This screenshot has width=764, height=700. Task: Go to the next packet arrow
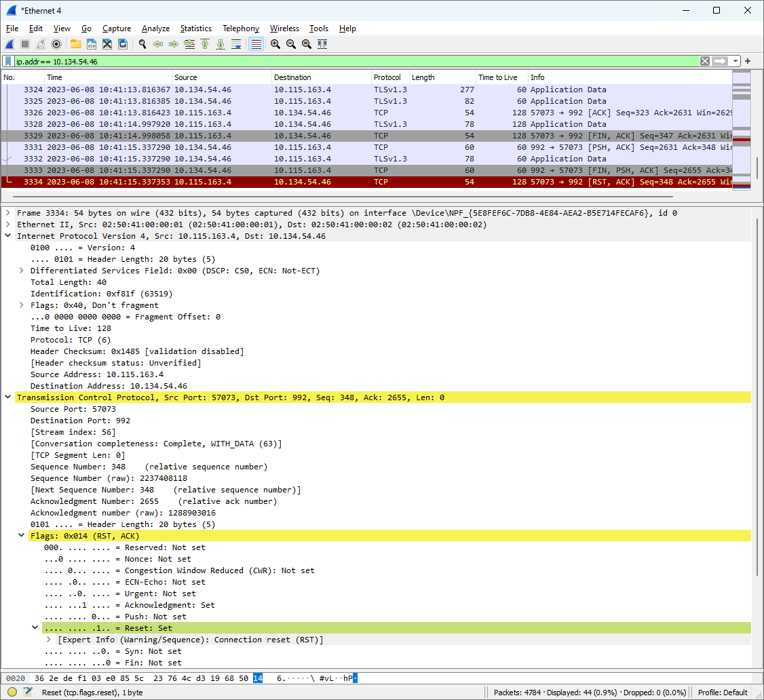tap(174, 44)
